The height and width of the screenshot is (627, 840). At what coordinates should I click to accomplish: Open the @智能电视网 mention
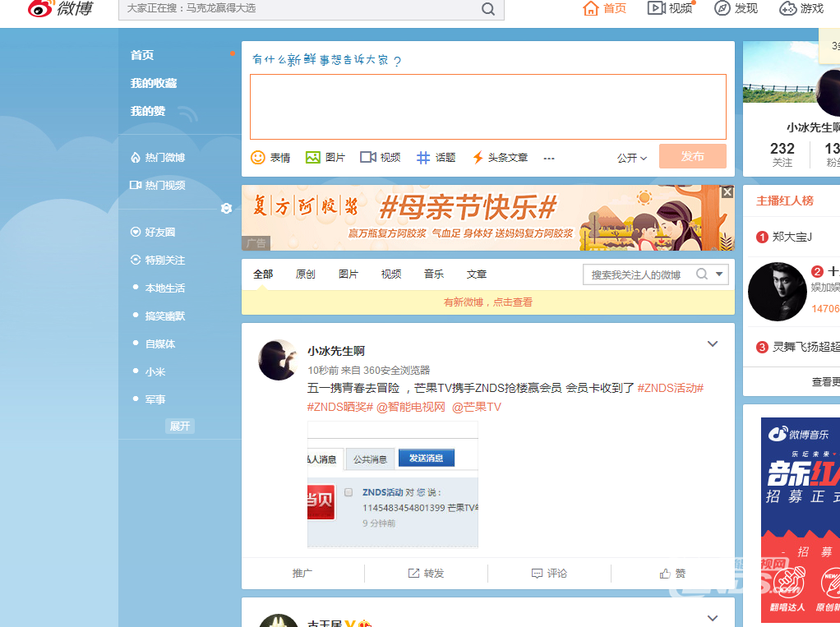410,407
